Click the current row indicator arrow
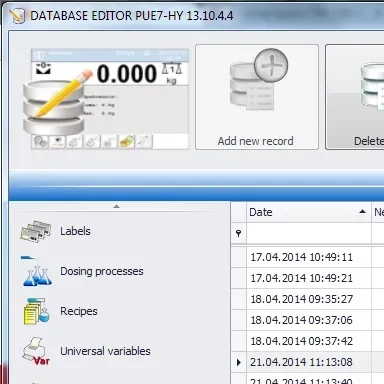Image resolution: width=384 pixels, height=384 pixels. pyautogui.click(x=239, y=362)
